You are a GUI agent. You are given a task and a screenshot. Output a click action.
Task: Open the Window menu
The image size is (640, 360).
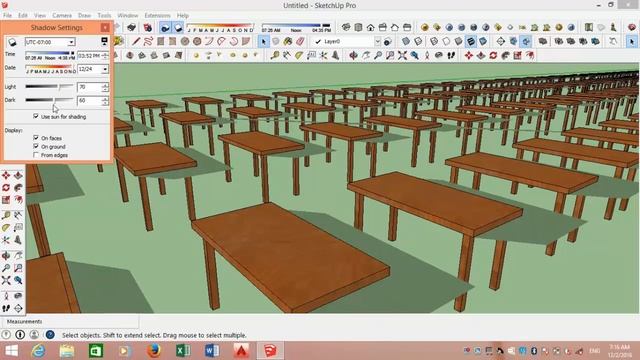(128, 15)
